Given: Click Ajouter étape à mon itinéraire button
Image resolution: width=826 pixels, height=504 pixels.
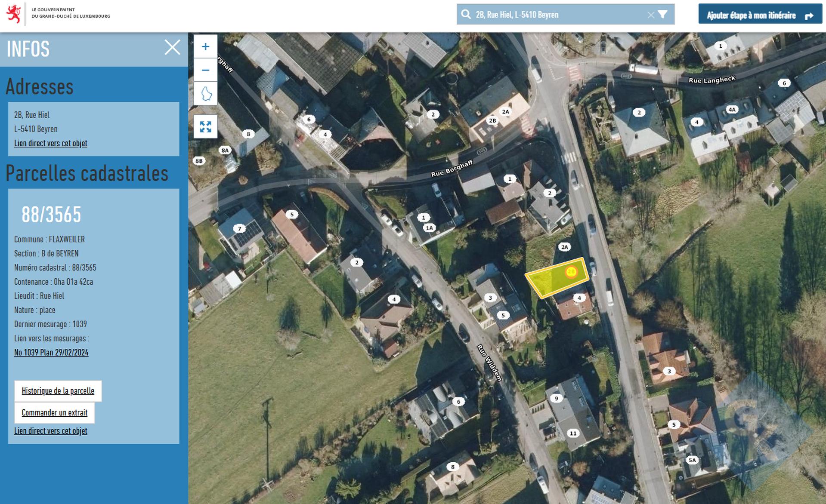Looking at the screenshot, I should [x=760, y=15].
